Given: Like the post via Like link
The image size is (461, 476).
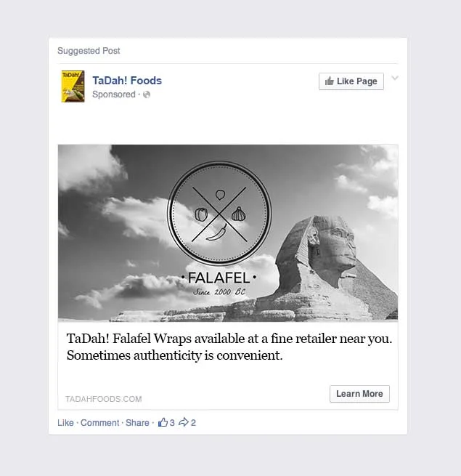Looking at the screenshot, I should (65, 422).
